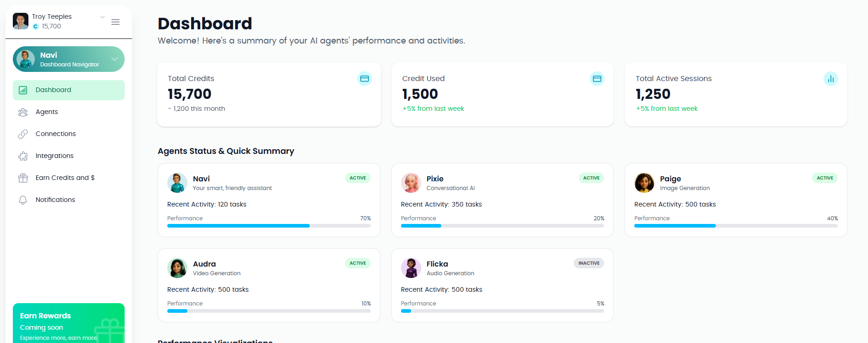Click the hamburger menu icon in sidebar
The image size is (868, 343).
coord(115,22)
